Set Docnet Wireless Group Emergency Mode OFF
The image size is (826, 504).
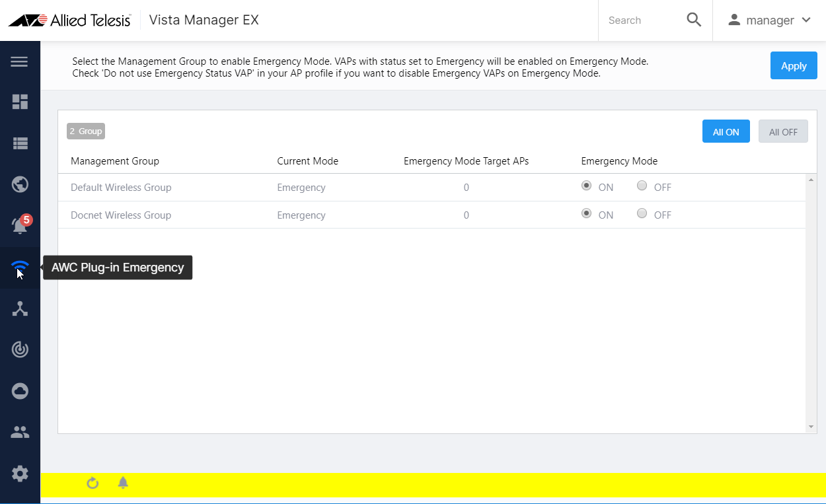coord(642,214)
